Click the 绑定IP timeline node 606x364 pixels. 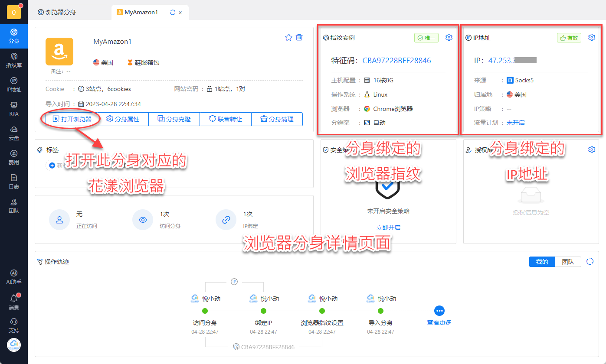[263, 311]
